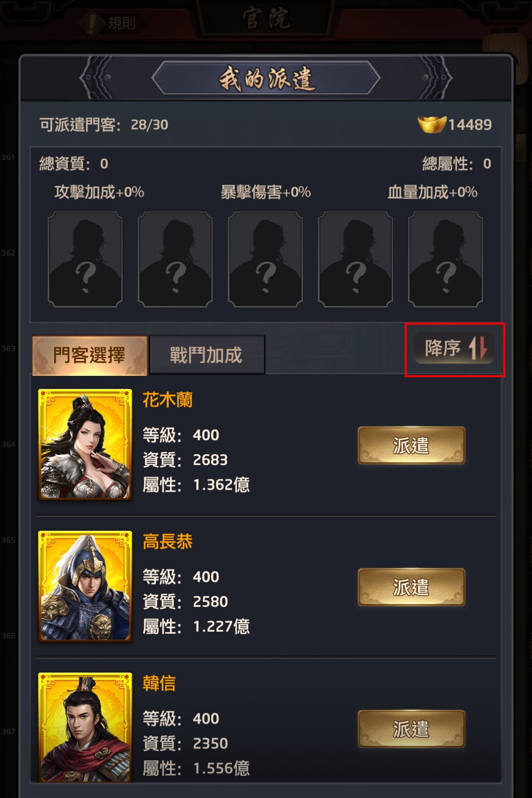Switch to the 戰鬥加成 tab
Viewport: 532px width, 798px height.
(207, 355)
